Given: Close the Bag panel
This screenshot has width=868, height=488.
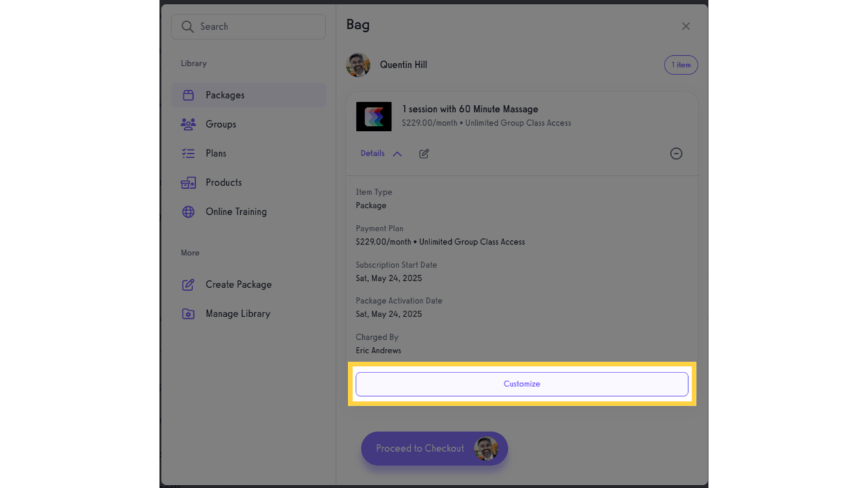Looking at the screenshot, I should [686, 26].
